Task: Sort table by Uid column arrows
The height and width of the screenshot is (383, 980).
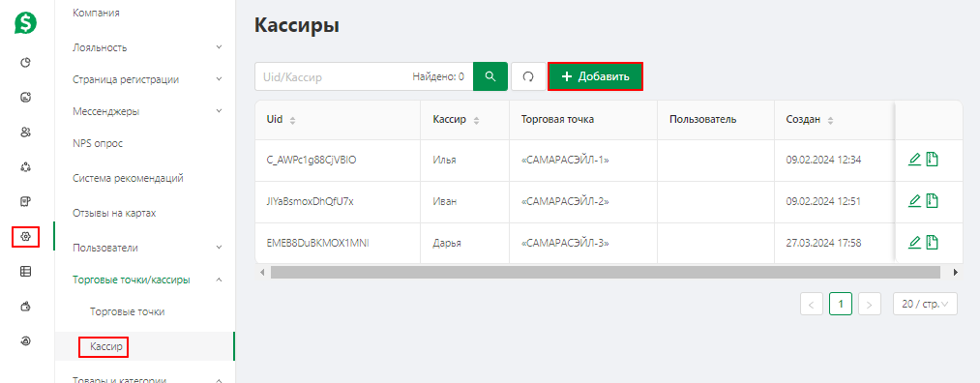Action: pyautogui.click(x=292, y=120)
